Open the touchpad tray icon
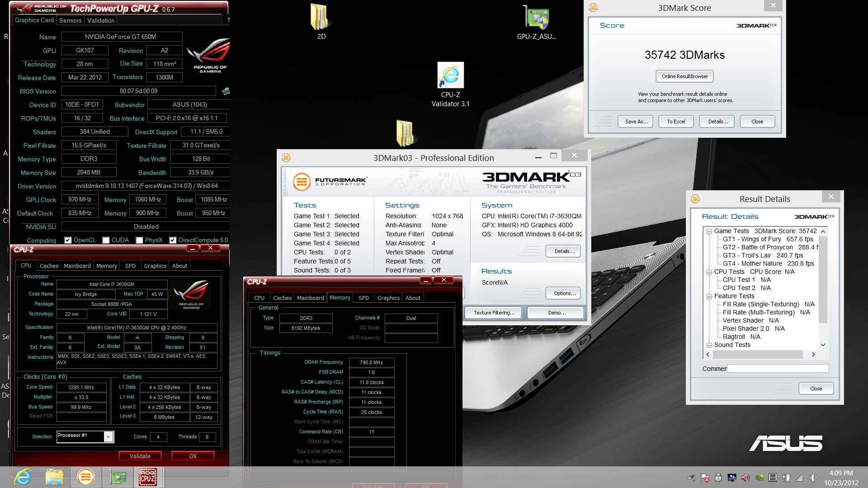 [x=773, y=478]
